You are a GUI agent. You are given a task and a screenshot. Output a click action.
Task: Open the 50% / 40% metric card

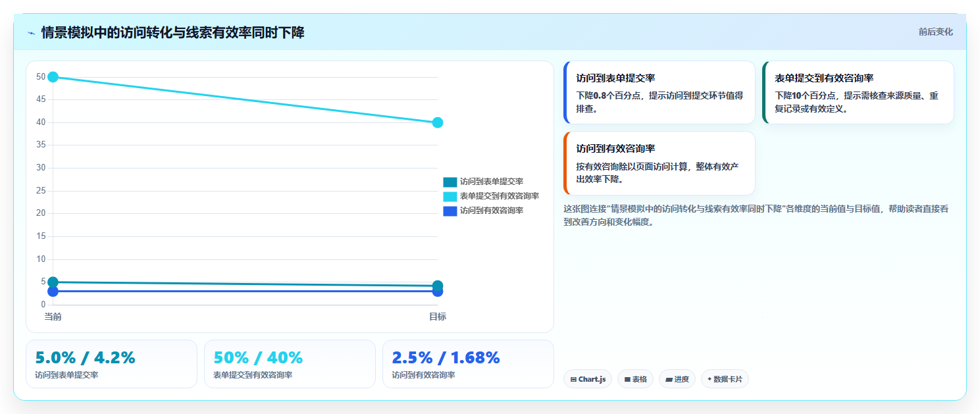[290, 364]
